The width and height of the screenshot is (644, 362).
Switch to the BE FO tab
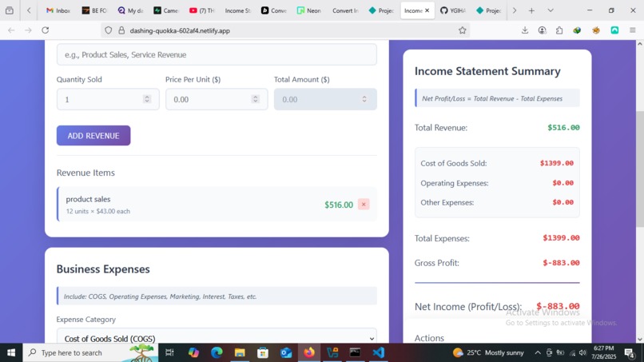pos(94,10)
